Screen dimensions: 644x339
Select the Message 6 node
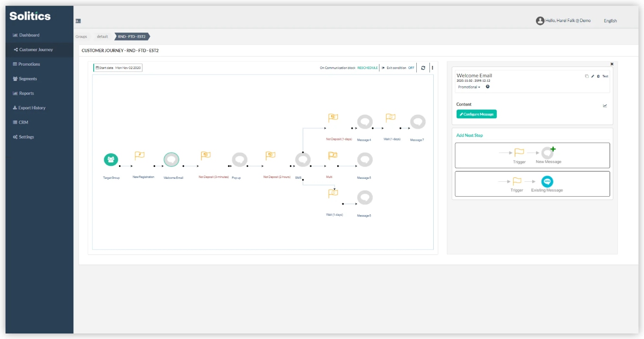[365, 197]
